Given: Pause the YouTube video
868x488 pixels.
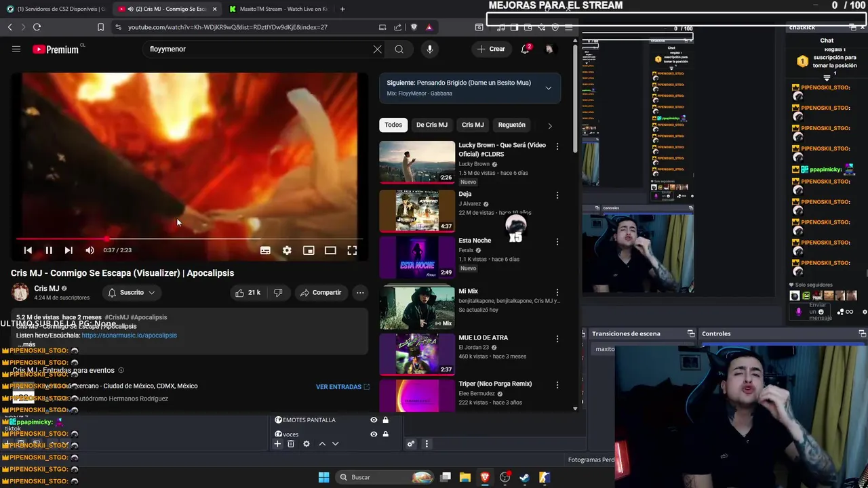Looking at the screenshot, I should 49,250.
